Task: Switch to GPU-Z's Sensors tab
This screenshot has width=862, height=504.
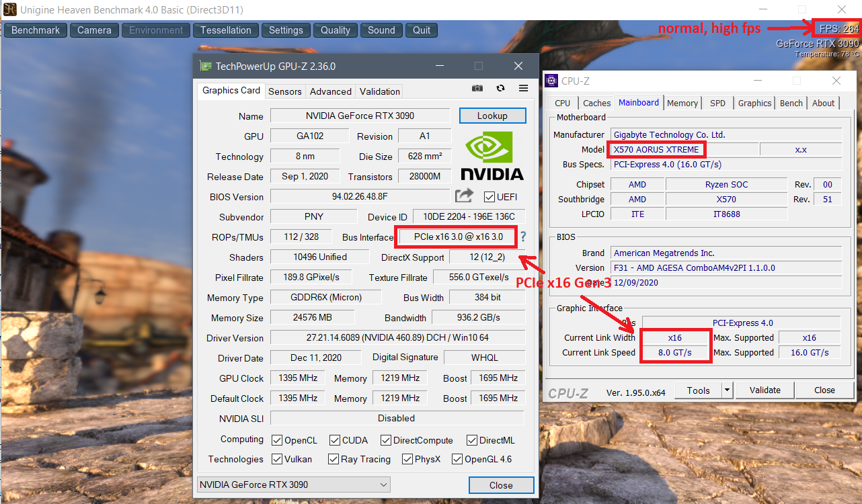Action: 284,91
